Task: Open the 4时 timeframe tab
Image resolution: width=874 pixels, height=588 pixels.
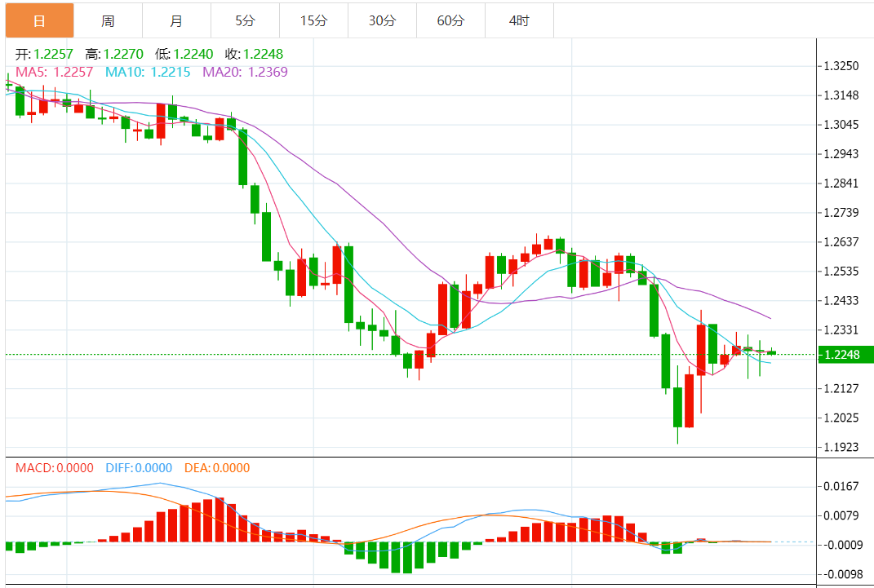Action: tap(520, 20)
